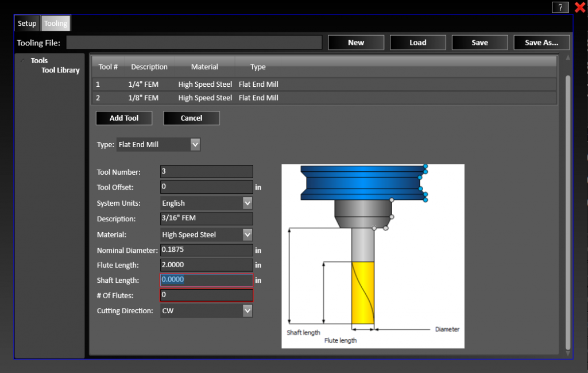Open the Type dropdown showing Flat End Mill
Screen dimensions: 588x373
(x=195, y=144)
